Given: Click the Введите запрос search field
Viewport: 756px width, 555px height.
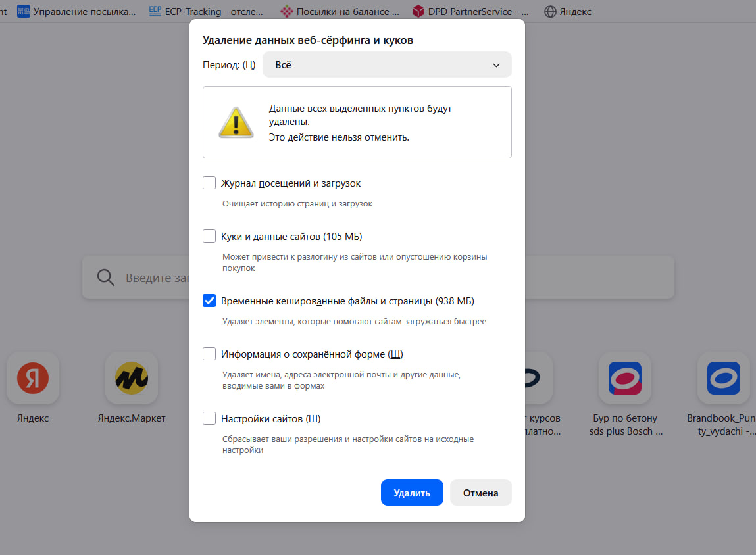Looking at the screenshot, I should coord(378,277).
